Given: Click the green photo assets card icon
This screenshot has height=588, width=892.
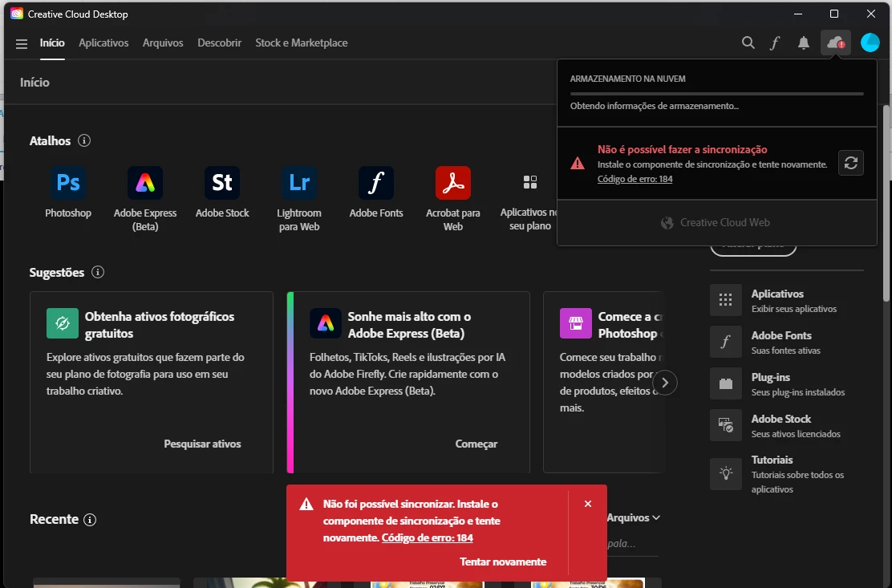Looking at the screenshot, I should coord(63,323).
